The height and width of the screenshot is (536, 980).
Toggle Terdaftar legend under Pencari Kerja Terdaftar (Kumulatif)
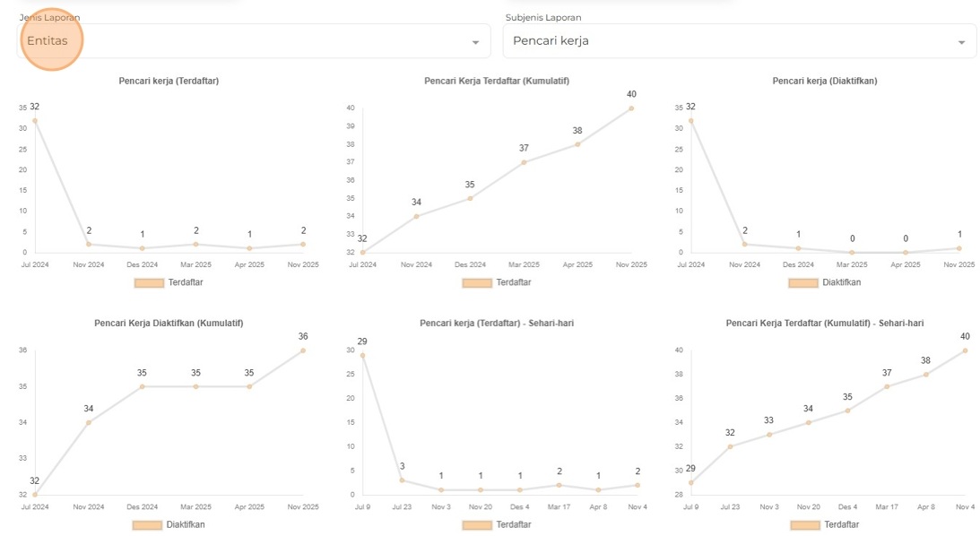pos(477,282)
